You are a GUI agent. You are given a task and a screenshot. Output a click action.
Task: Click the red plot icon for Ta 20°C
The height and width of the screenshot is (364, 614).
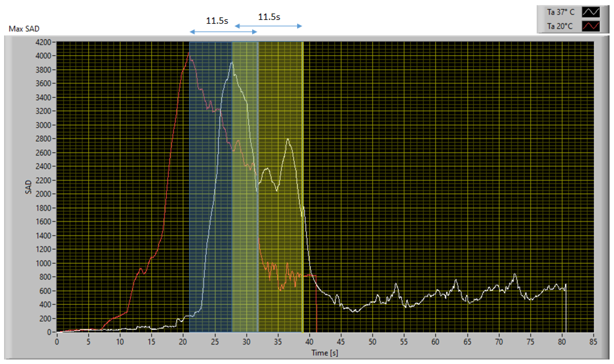[x=591, y=26]
